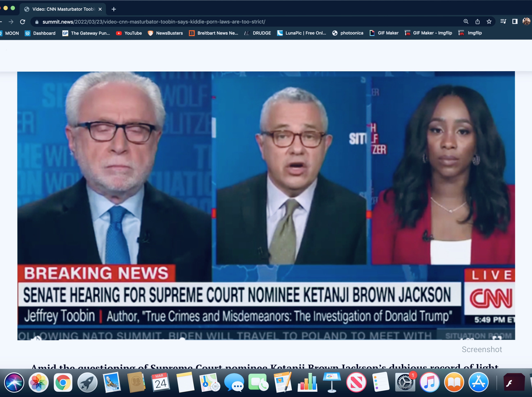This screenshot has height=397, width=532.
Task: Open Launchpad rocket icon in dock
Action: pyautogui.click(x=87, y=382)
